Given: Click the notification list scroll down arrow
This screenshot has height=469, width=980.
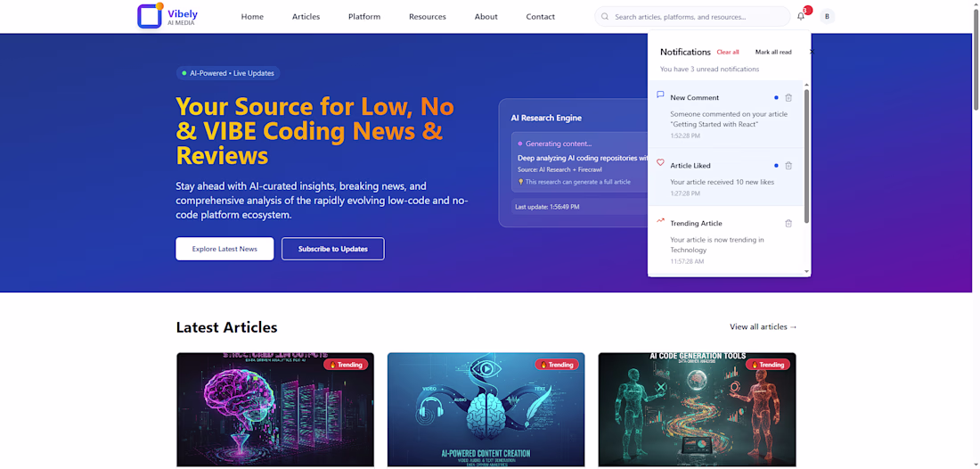Looking at the screenshot, I should (806, 271).
